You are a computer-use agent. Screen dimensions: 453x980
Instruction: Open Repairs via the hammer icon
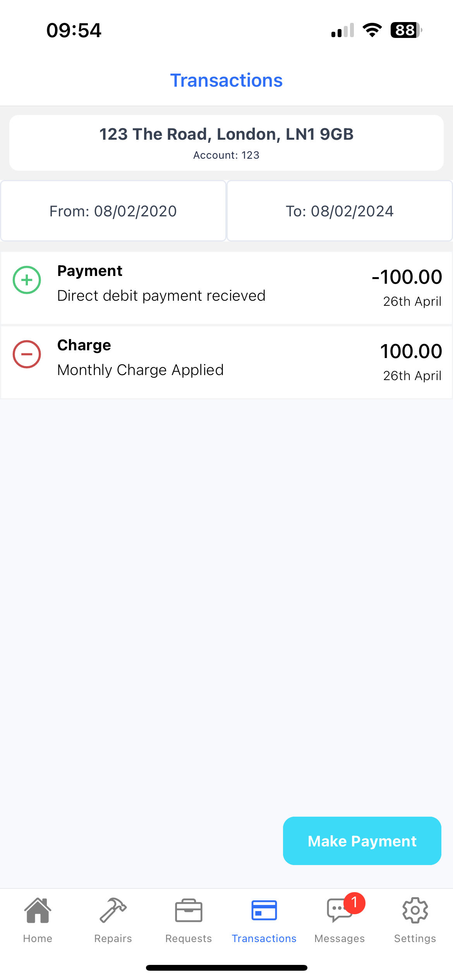pos(113,910)
